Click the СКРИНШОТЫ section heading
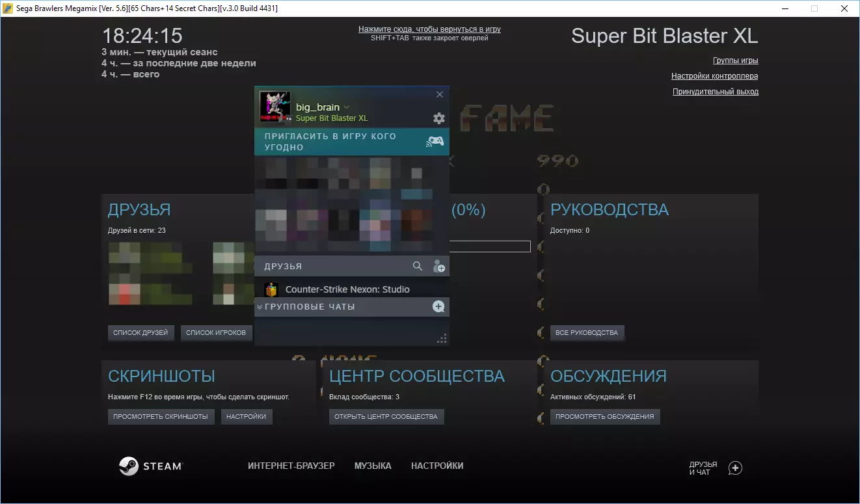Viewport: 860px width, 504px height. (161, 377)
